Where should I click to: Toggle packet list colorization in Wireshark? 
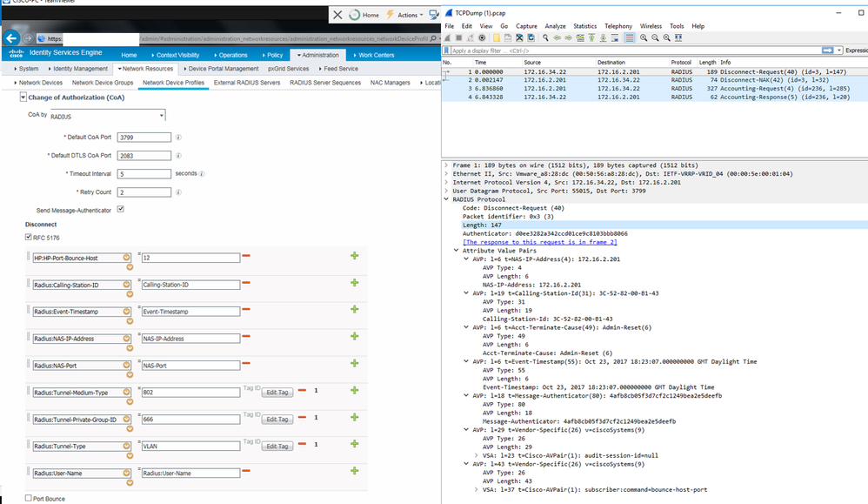(630, 37)
